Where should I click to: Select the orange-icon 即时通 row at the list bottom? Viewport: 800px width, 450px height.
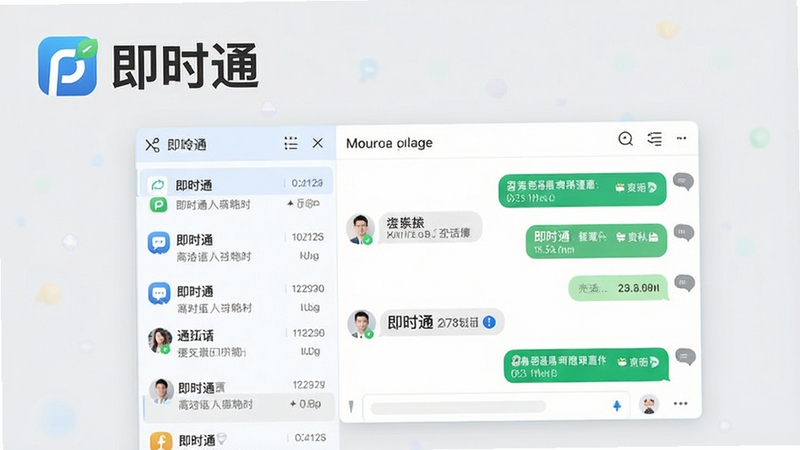point(236,439)
